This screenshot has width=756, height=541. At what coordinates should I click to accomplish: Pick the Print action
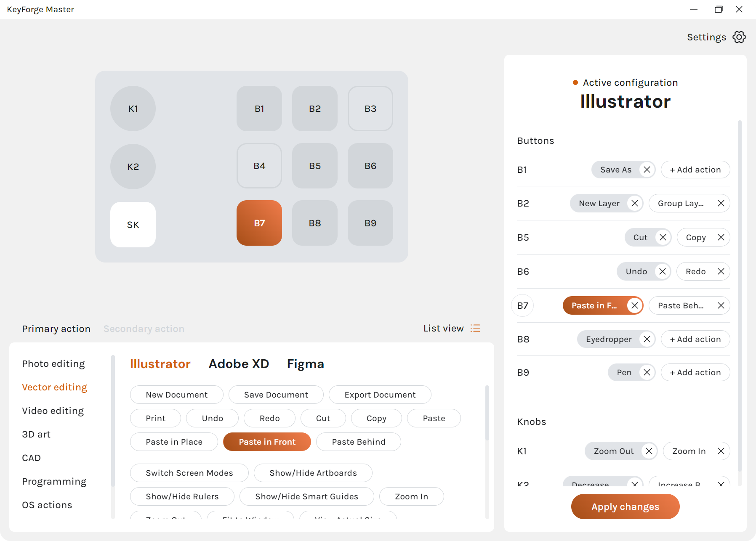click(x=156, y=418)
